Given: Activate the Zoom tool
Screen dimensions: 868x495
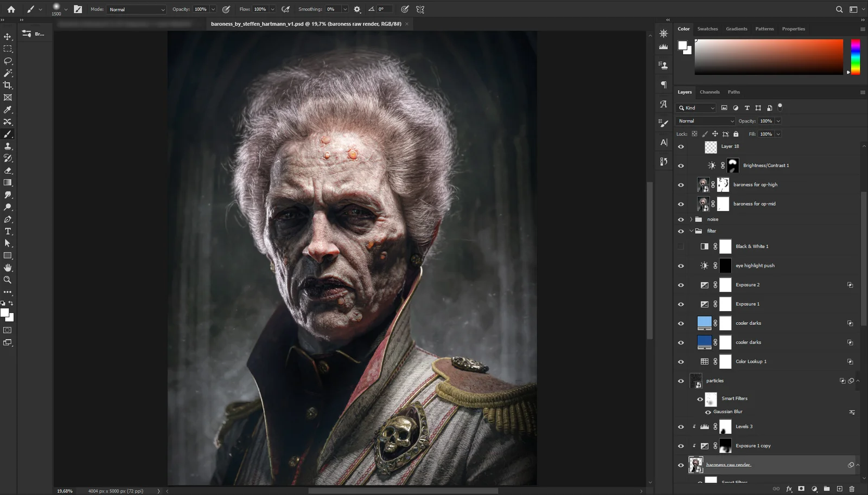Looking at the screenshot, I should pyautogui.click(x=8, y=280).
